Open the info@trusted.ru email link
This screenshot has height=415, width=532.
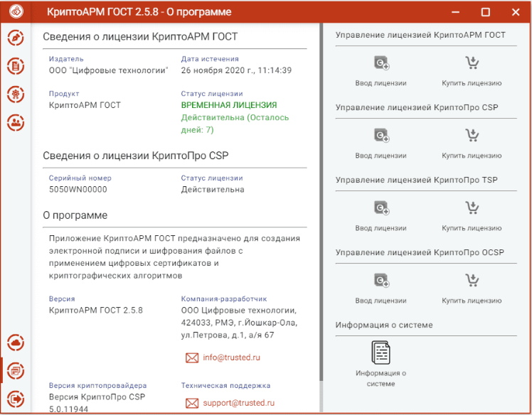[x=231, y=357]
